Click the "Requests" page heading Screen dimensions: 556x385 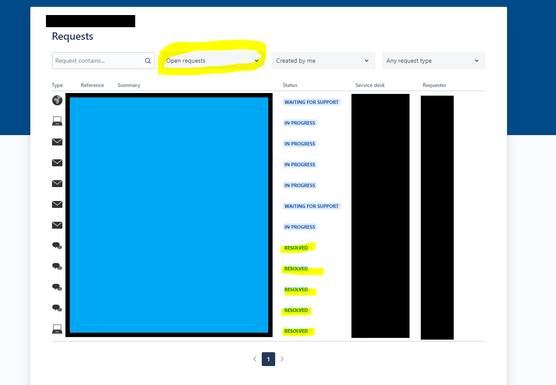pos(73,36)
